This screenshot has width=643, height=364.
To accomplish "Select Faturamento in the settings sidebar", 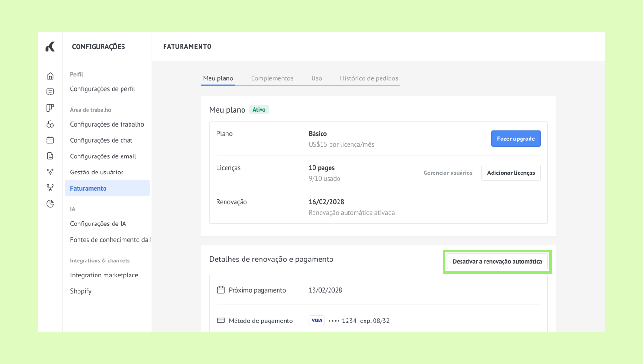I will click(107, 188).
